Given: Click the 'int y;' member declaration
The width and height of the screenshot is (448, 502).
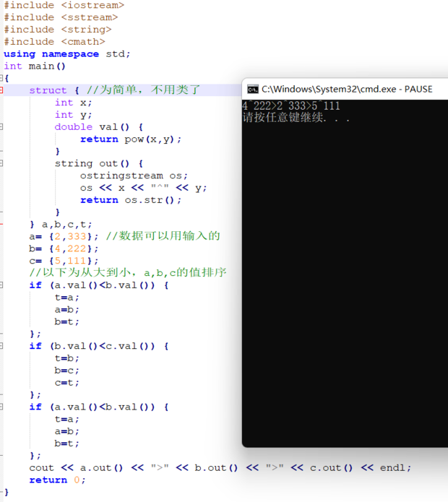Looking at the screenshot, I should (x=73, y=115).
